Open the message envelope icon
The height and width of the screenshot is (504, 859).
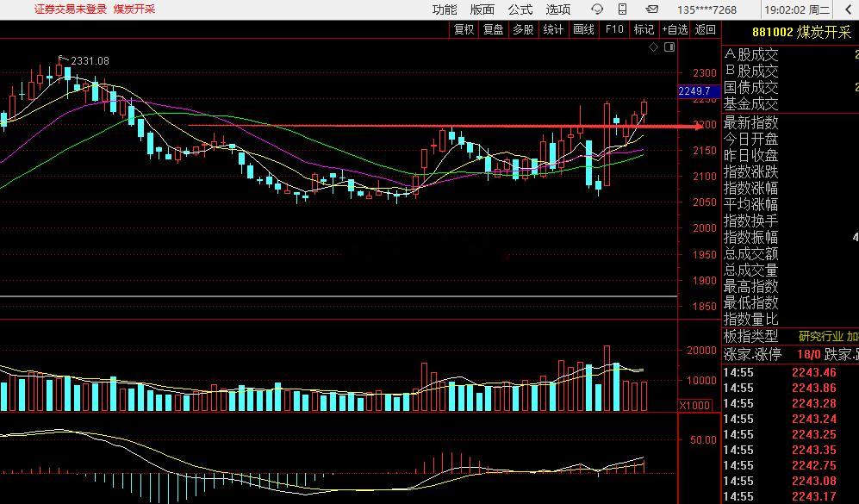point(652,9)
